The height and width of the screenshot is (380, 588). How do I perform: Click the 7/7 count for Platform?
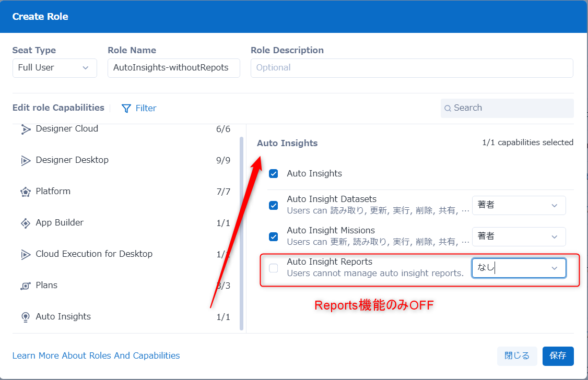[x=223, y=192]
